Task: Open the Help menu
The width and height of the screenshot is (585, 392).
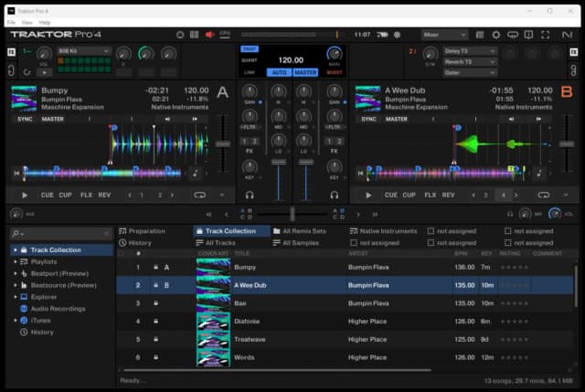Action: click(x=45, y=22)
